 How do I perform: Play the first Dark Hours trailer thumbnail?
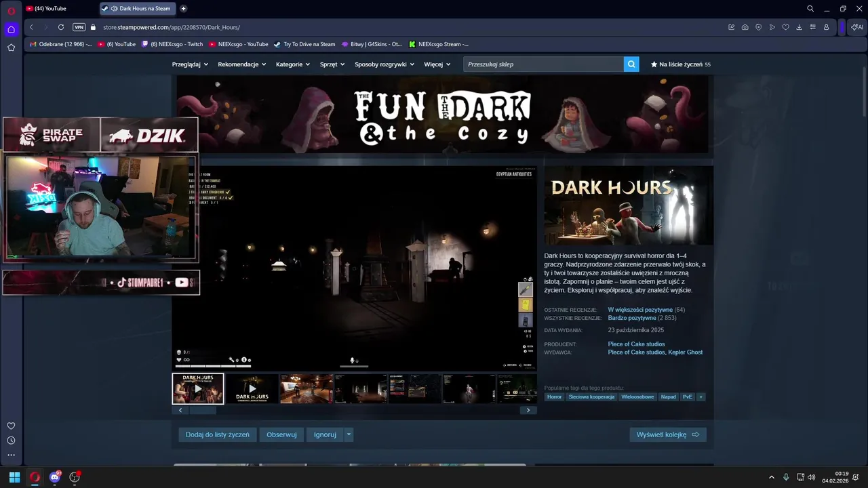[198, 388]
